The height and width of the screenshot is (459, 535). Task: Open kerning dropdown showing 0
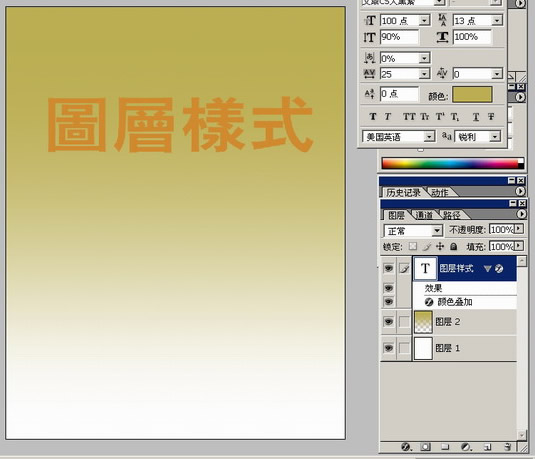[x=497, y=74]
